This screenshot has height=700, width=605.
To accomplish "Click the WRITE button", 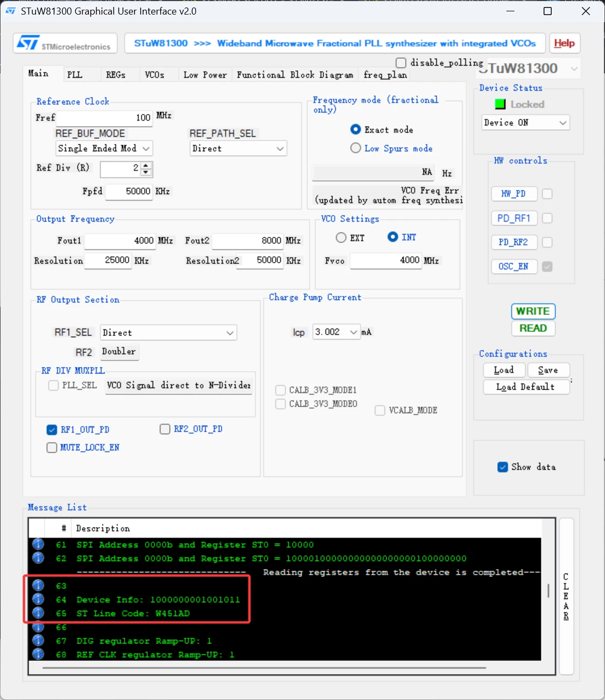I will tap(533, 311).
